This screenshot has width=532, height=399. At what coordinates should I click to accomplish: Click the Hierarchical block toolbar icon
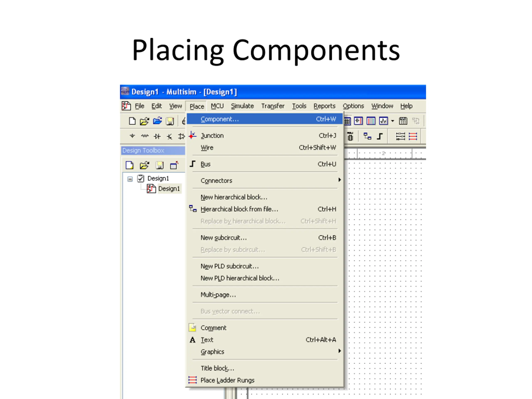pos(367,136)
